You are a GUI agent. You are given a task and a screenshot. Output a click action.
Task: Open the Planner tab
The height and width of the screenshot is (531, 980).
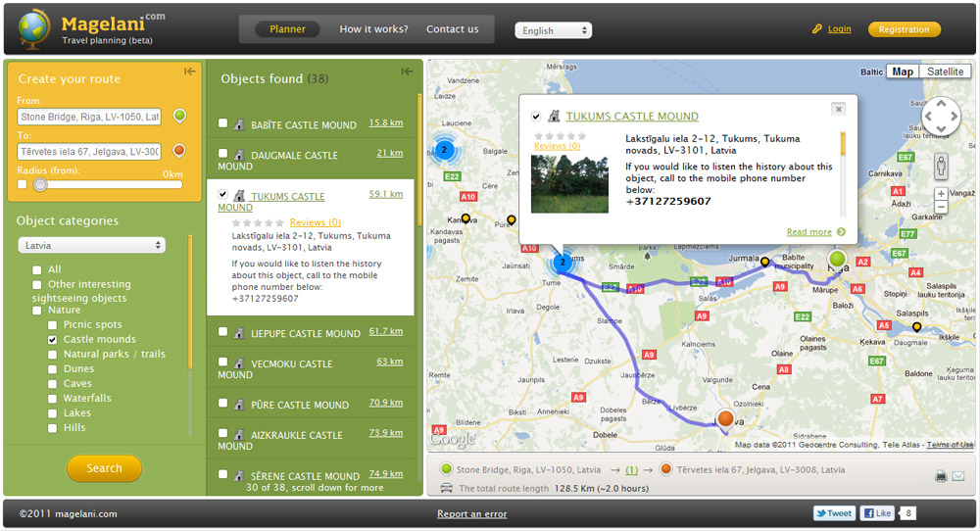[x=287, y=28]
